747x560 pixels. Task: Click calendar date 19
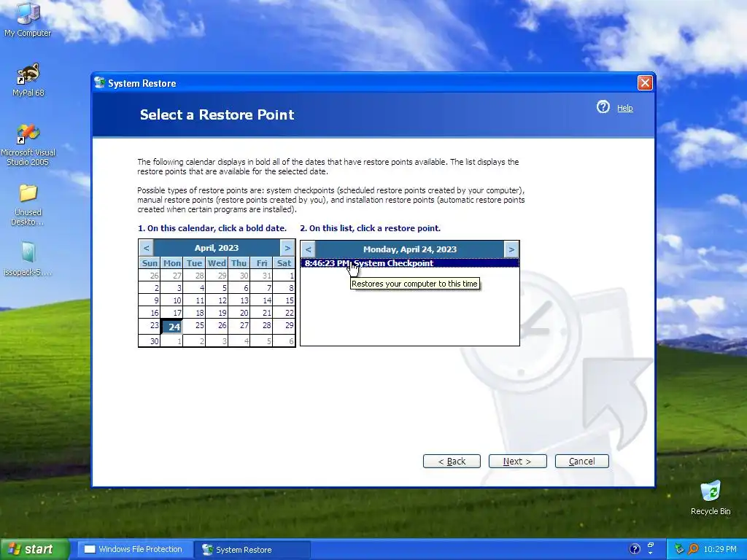(x=216, y=313)
